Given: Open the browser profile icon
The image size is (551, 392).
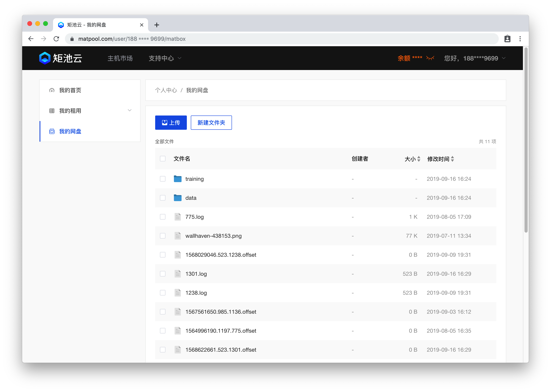Looking at the screenshot, I should (x=507, y=39).
